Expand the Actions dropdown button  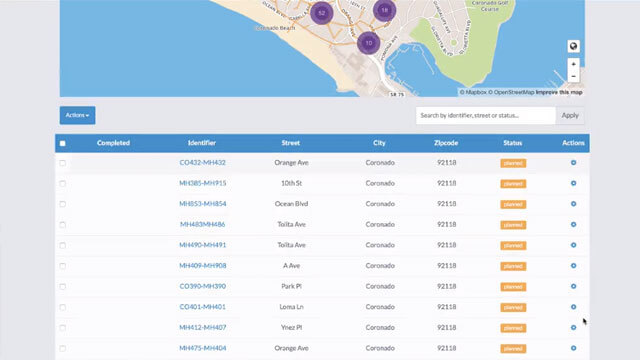click(78, 115)
